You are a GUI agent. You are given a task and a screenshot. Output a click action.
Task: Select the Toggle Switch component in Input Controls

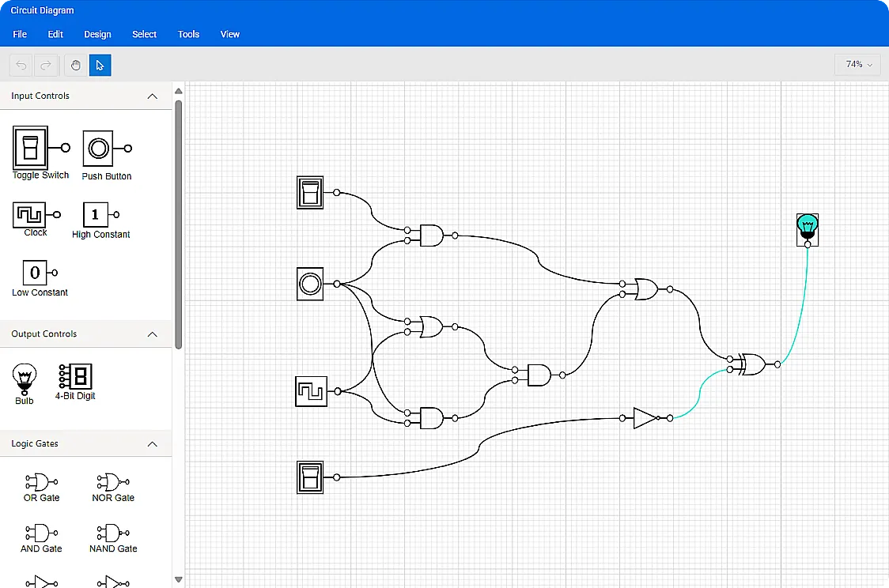pyautogui.click(x=30, y=149)
